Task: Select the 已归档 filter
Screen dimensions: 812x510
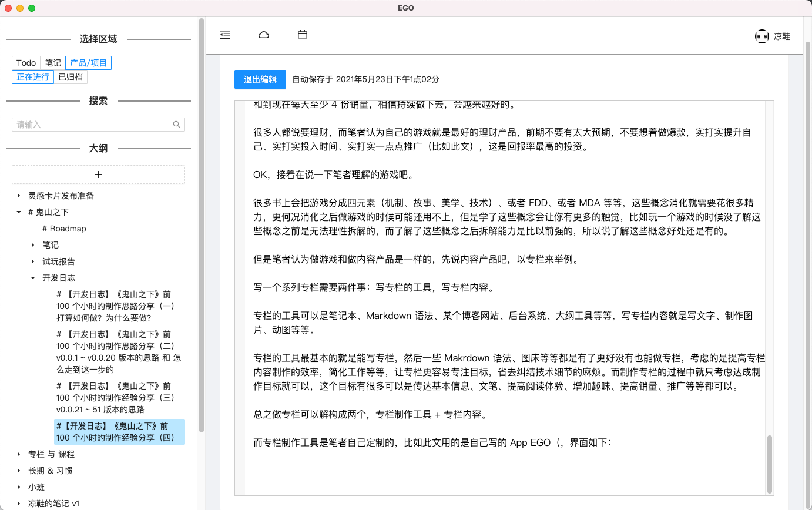Action: 71,77
